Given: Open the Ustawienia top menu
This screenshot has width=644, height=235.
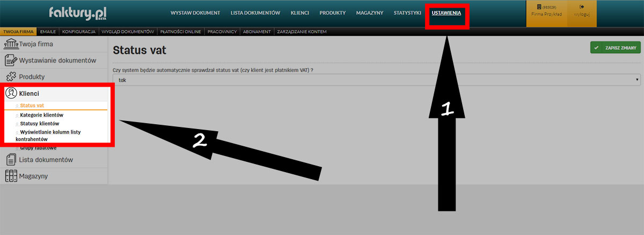Looking at the screenshot, I should tap(446, 12).
